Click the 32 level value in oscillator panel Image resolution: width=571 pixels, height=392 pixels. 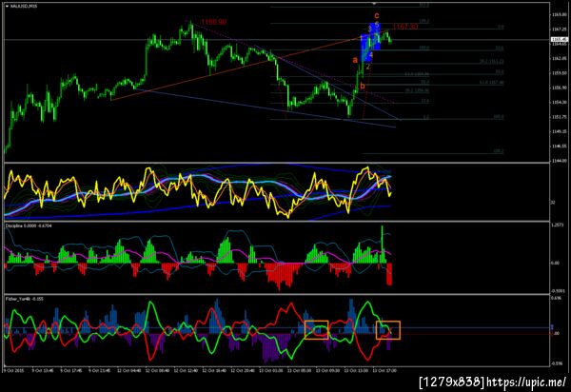[553, 203]
